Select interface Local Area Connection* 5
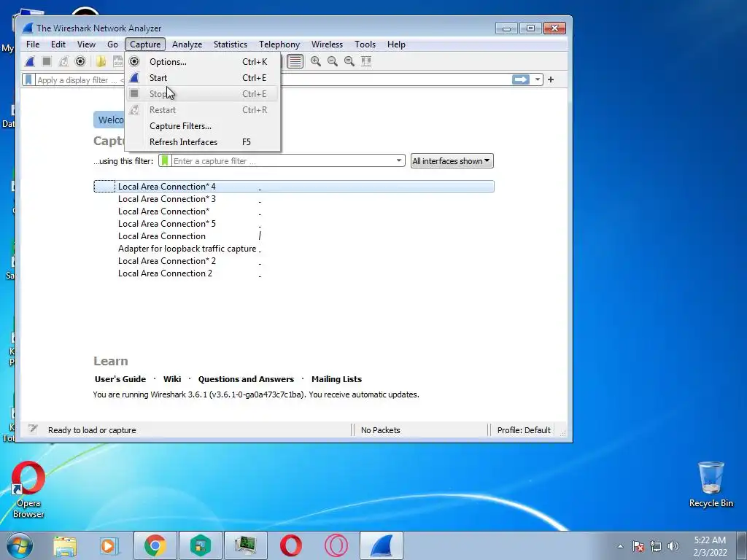This screenshot has height=560, width=747. tap(294, 223)
